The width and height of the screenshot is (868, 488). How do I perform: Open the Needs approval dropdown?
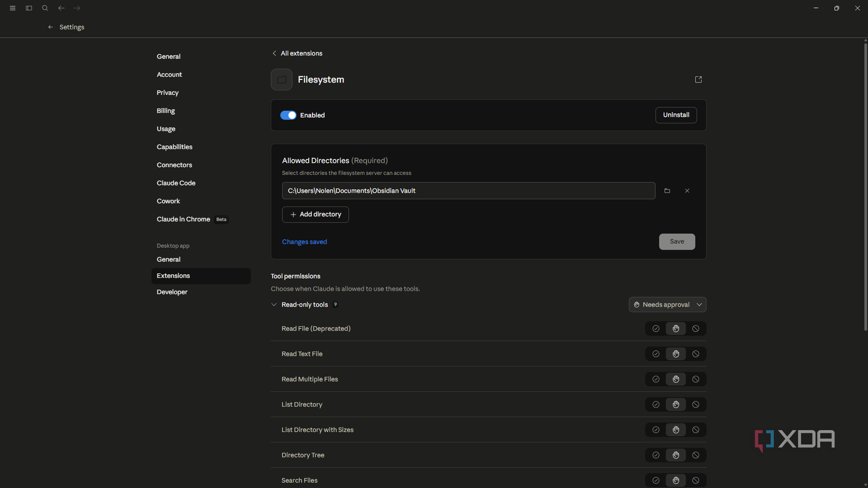coord(667,304)
